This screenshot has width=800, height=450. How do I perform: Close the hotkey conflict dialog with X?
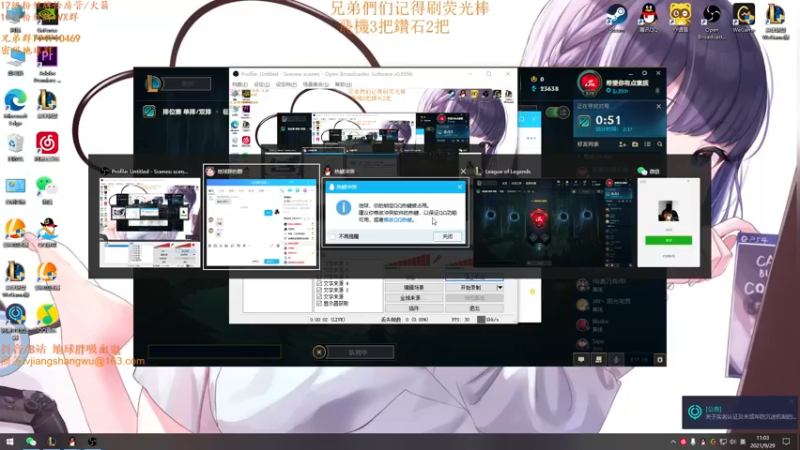coord(460,187)
